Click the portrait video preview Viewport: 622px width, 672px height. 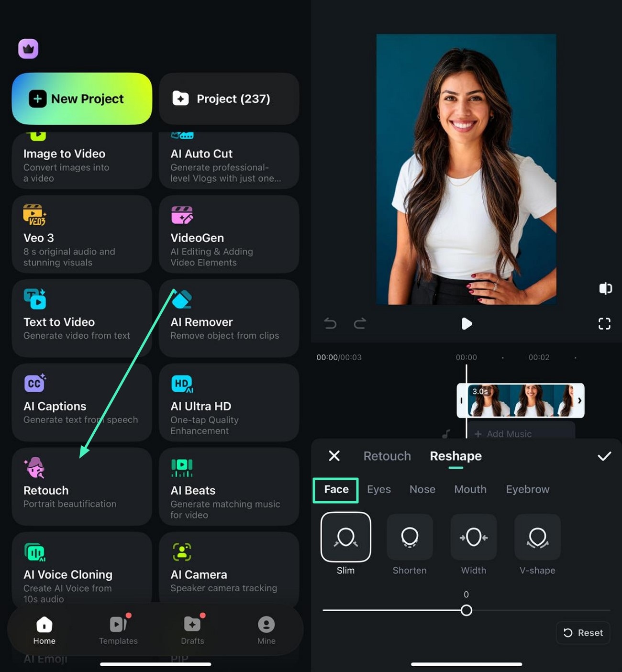pos(466,169)
